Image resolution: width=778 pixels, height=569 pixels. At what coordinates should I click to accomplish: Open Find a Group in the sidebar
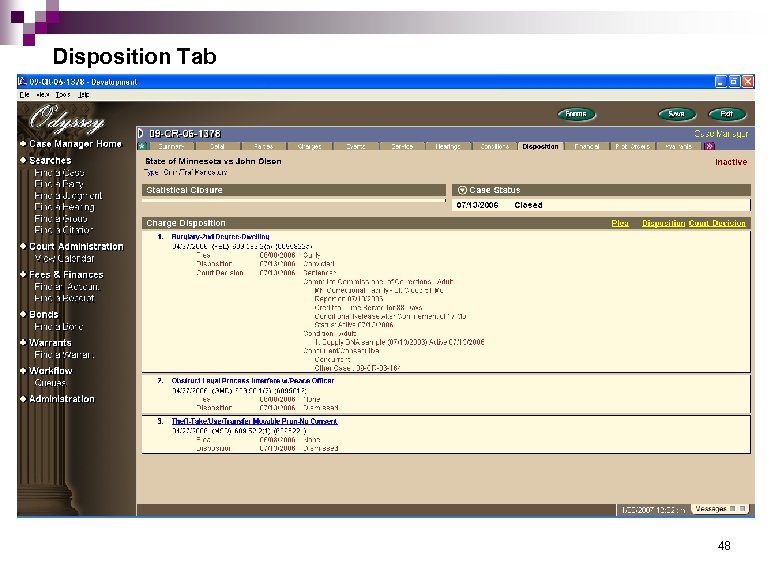point(61,218)
